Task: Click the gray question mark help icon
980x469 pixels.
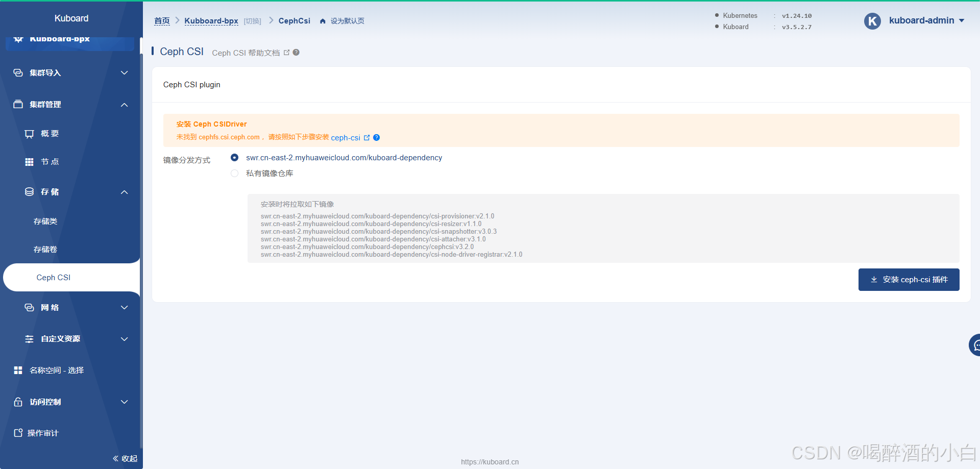Action: click(x=296, y=53)
